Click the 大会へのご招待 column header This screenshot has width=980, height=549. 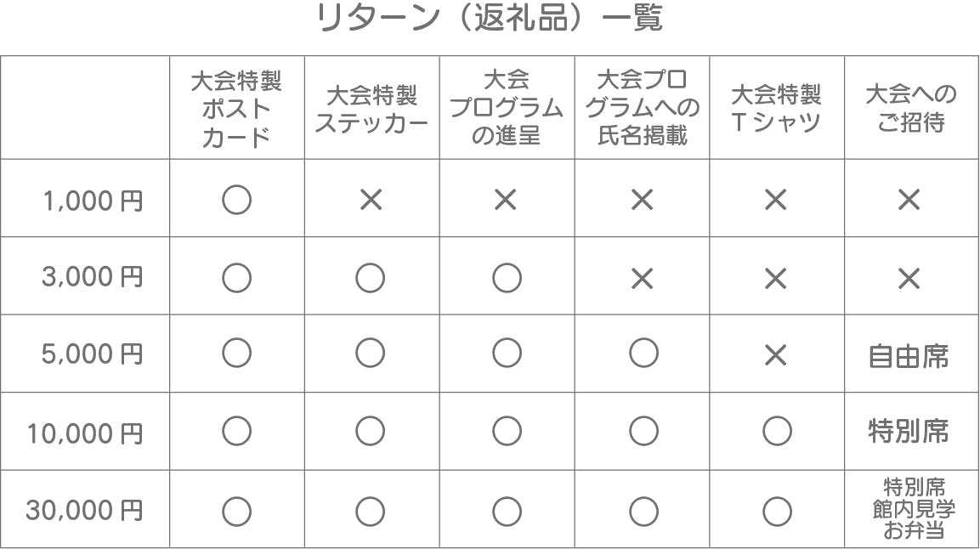click(x=911, y=108)
